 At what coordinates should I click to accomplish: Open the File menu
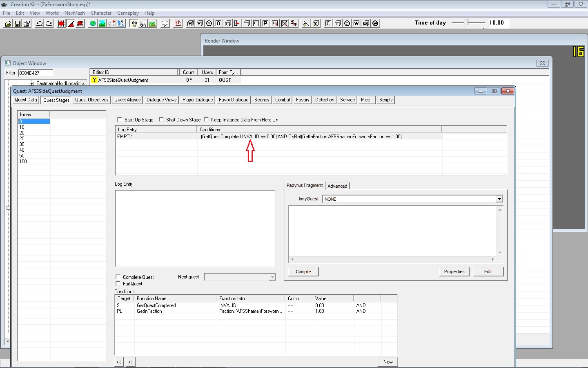pos(7,13)
